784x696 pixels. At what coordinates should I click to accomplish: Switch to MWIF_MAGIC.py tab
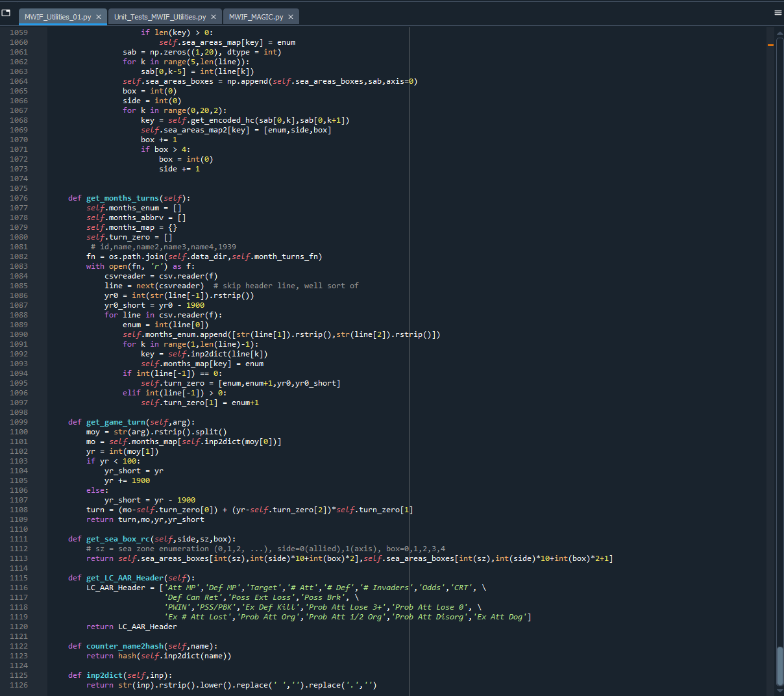coord(256,17)
